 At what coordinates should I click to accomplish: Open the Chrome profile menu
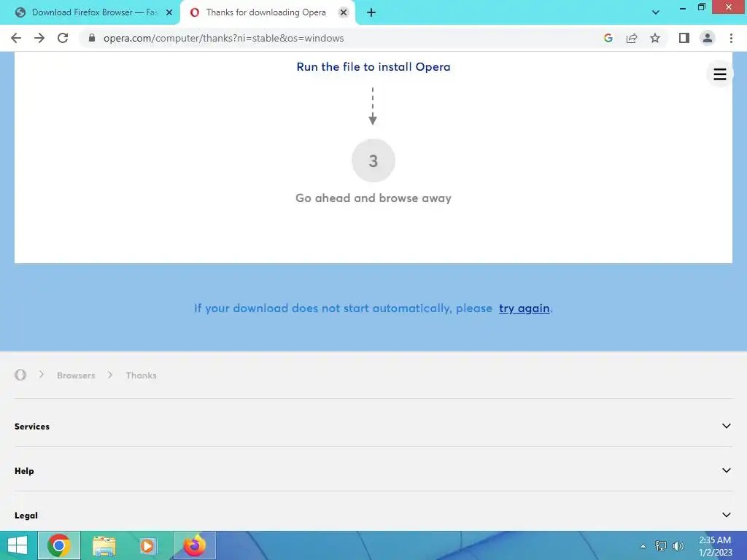pos(708,38)
